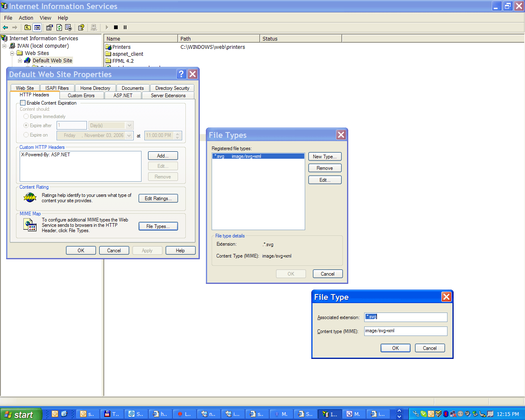The height and width of the screenshot is (420, 525).
Task: Click the question mark help toolbar icon
Action: (81, 27)
